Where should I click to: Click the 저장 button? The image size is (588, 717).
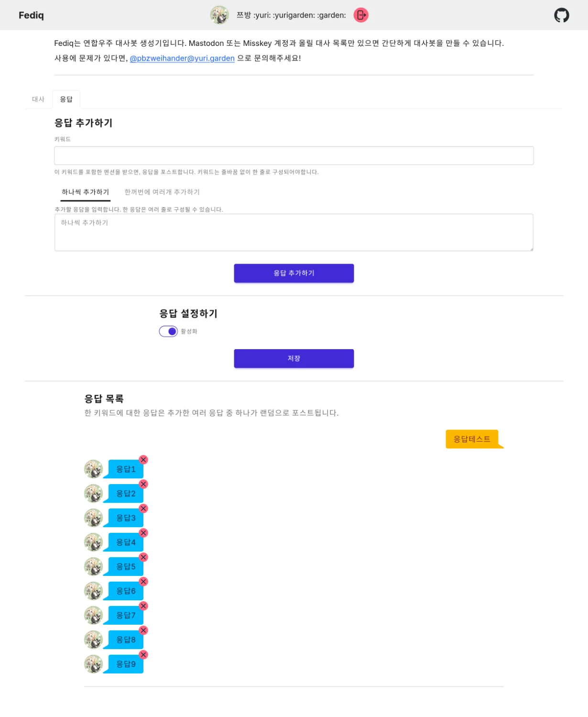click(x=294, y=359)
